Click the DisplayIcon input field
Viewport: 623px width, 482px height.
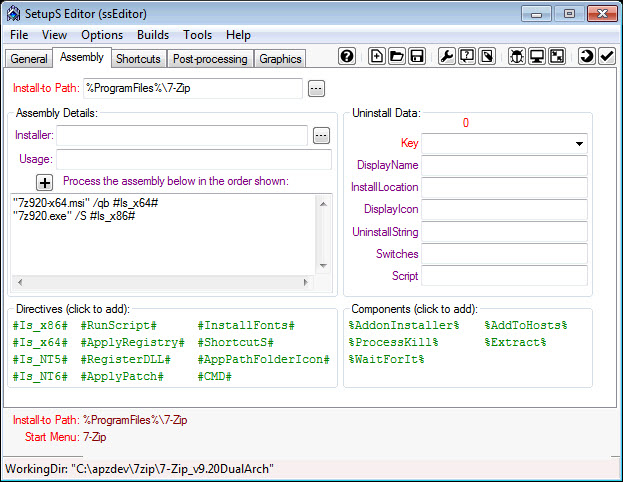tap(504, 209)
